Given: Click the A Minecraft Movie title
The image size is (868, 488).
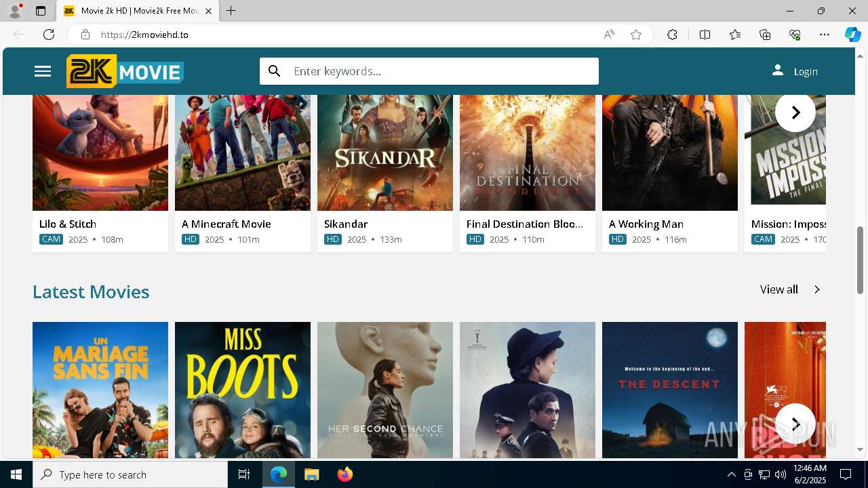Looking at the screenshot, I should coord(226,224).
